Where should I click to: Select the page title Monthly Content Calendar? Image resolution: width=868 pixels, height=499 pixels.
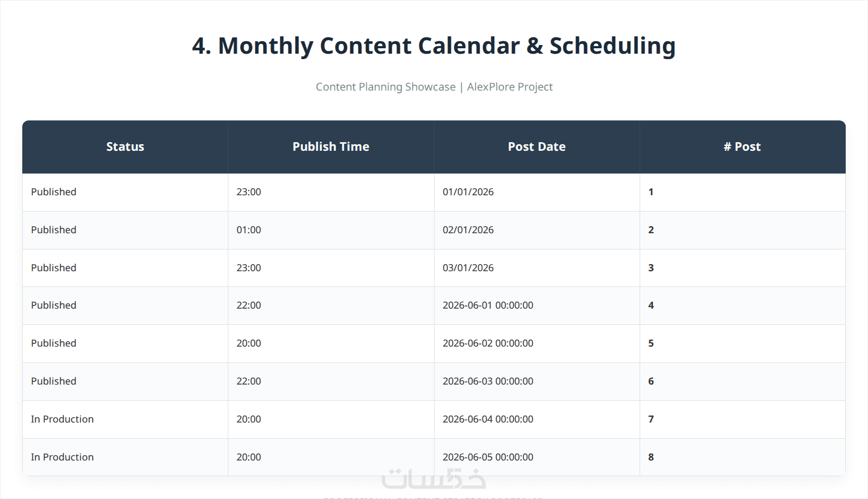pyautogui.click(x=369, y=46)
